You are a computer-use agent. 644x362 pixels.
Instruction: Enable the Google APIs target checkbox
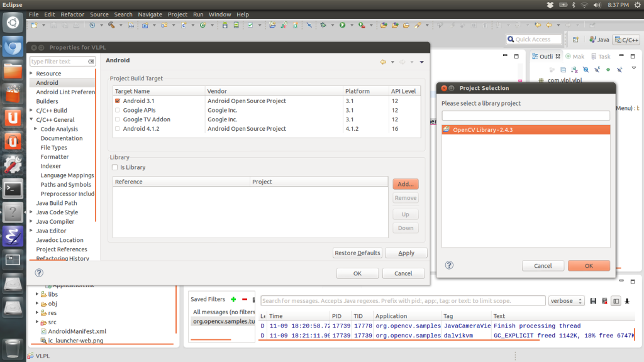click(117, 110)
